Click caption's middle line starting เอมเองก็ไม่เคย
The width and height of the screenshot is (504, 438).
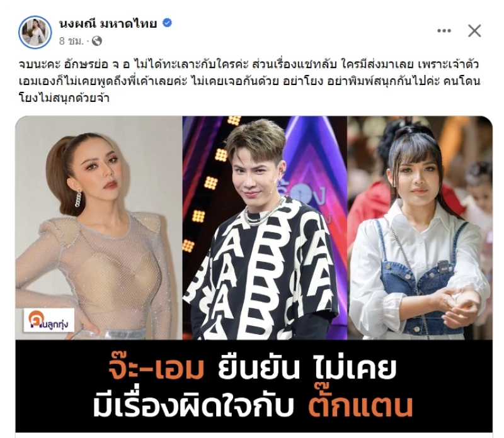coord(249,81)
